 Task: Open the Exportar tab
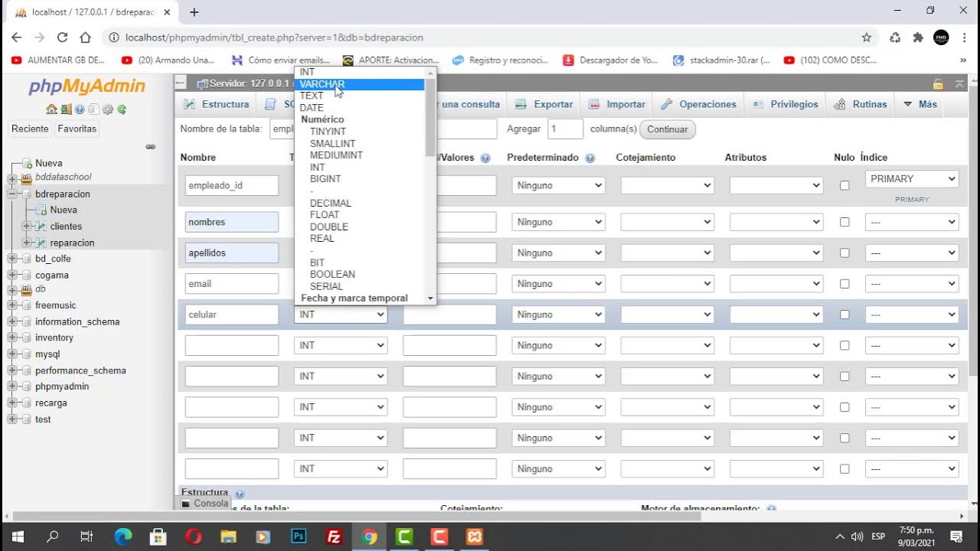click(x=544, y=104)
